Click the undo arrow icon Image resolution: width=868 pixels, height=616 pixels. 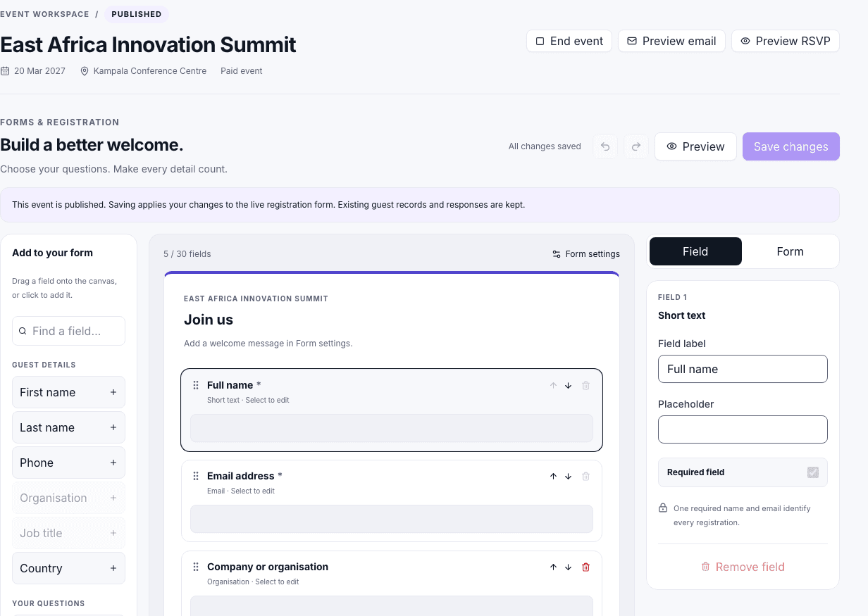point(605,146)
